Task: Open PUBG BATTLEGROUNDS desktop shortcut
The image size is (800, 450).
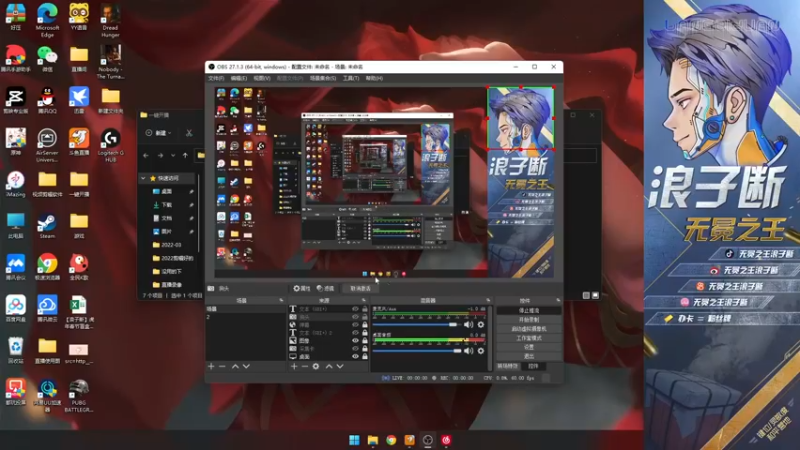Action: [79, 395]
